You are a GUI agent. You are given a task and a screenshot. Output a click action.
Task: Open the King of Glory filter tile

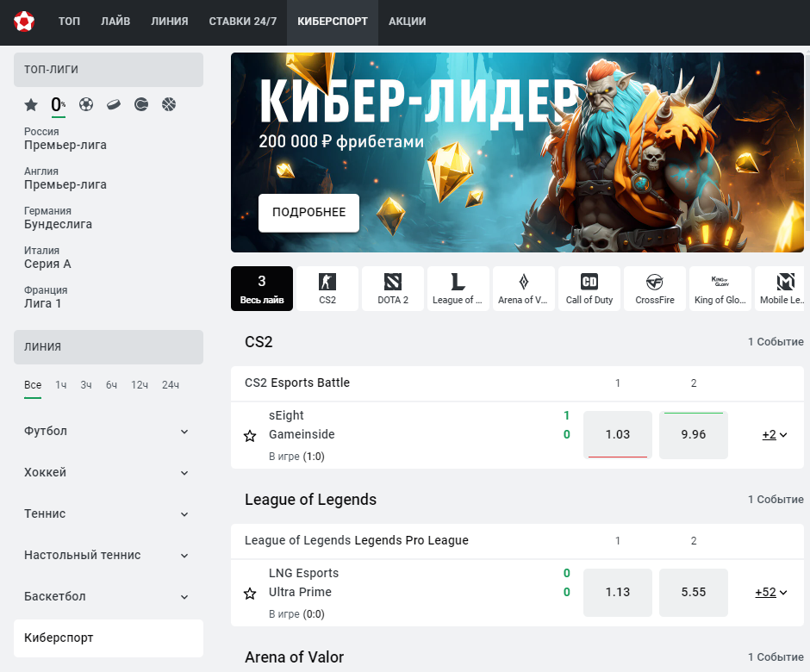(720, 289)
